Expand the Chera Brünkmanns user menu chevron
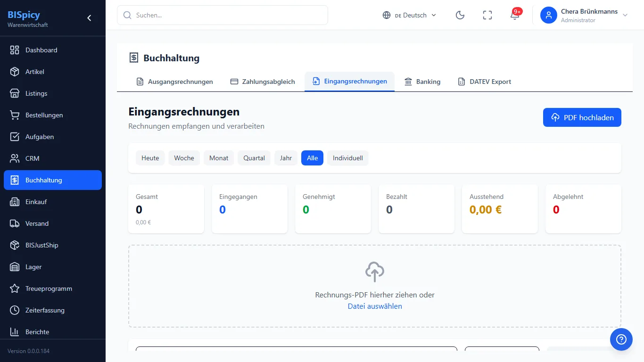The image size is (644, 362). coord(625,15)
